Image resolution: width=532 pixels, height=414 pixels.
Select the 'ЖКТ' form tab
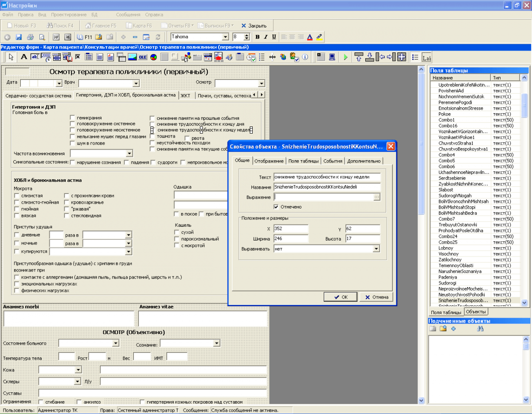click(185, 95)
